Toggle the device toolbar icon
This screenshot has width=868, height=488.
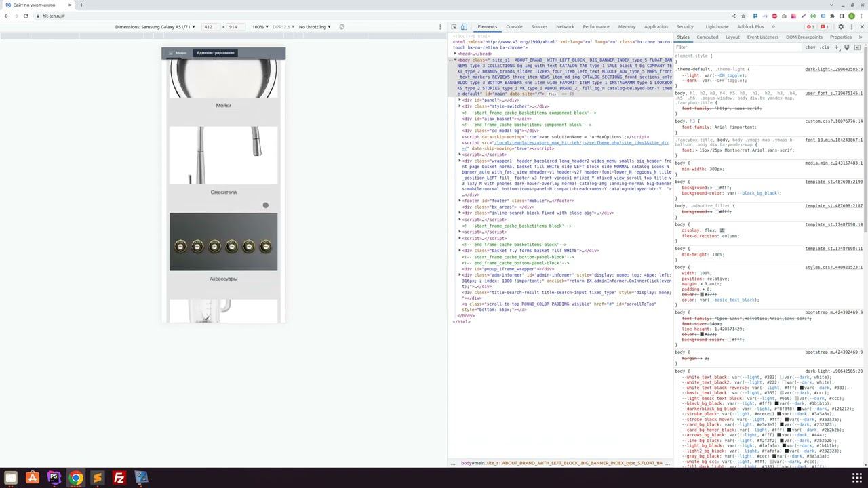click(x=464, y=27)
